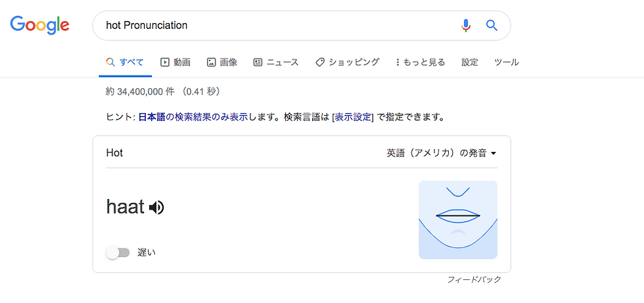The image size is (644, 303).
Task: Open the 英語（アメリカ）の発音 dropdown
Action: [x=441, y=153]
